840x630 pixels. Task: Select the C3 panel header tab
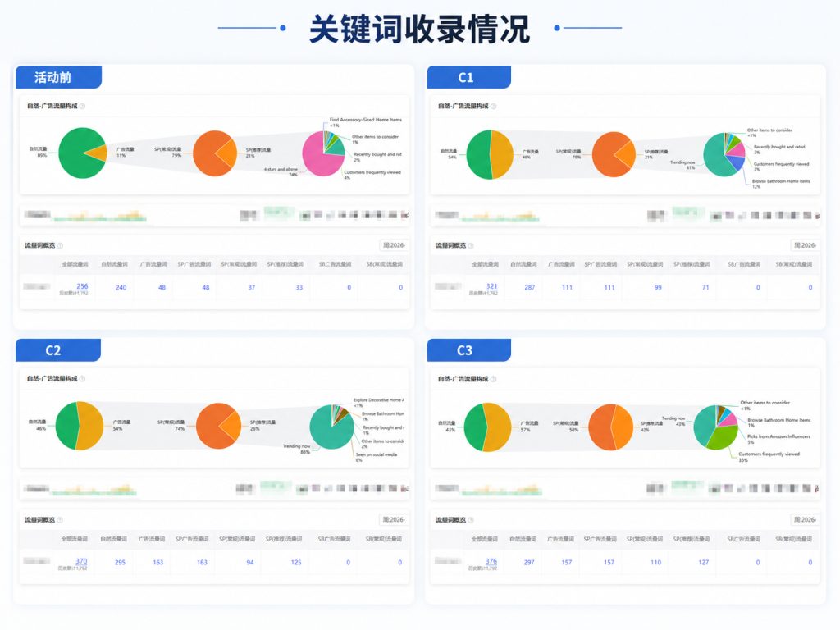(468, 349)
